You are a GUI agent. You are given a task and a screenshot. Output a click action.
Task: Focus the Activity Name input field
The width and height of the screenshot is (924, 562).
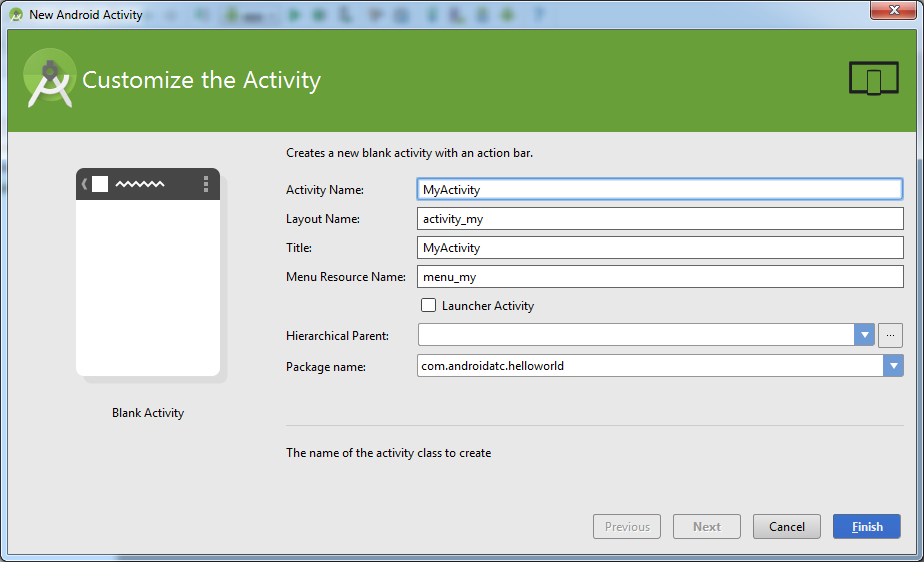(659, 189)
